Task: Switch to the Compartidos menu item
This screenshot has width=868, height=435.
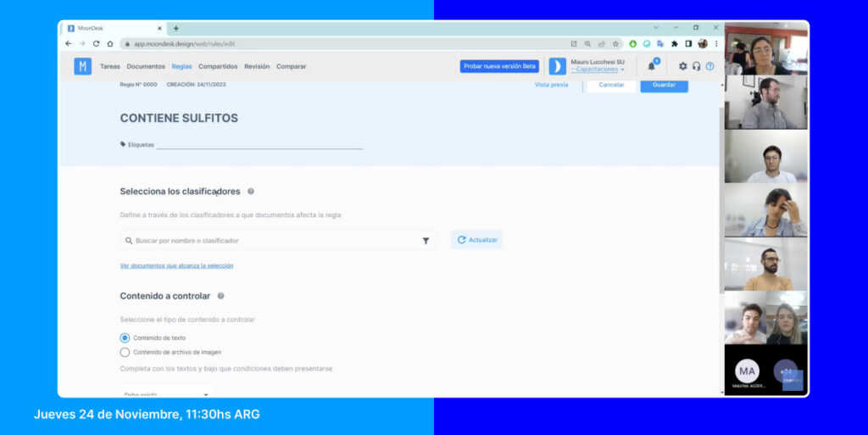Action: 218,66
